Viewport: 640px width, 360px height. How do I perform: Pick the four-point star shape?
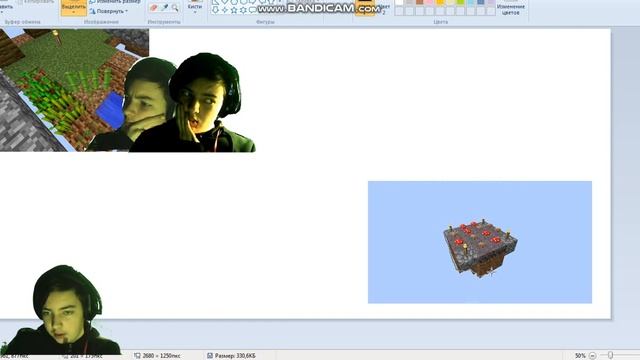(224, 10)
